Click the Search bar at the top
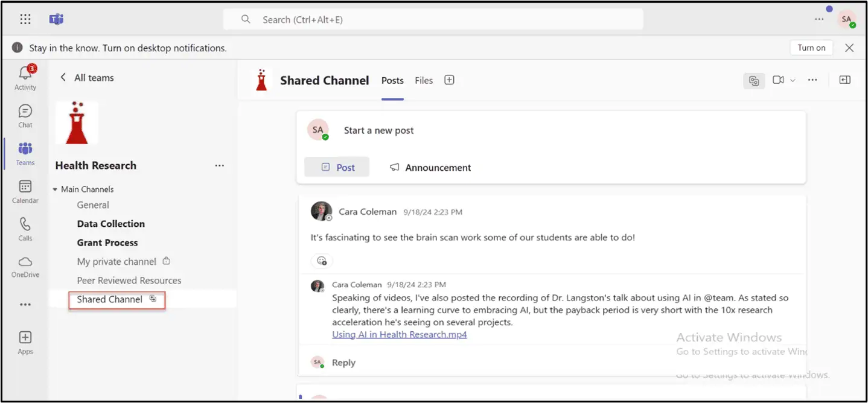Viewport: 868px width, 403px height. pos(432,19)
